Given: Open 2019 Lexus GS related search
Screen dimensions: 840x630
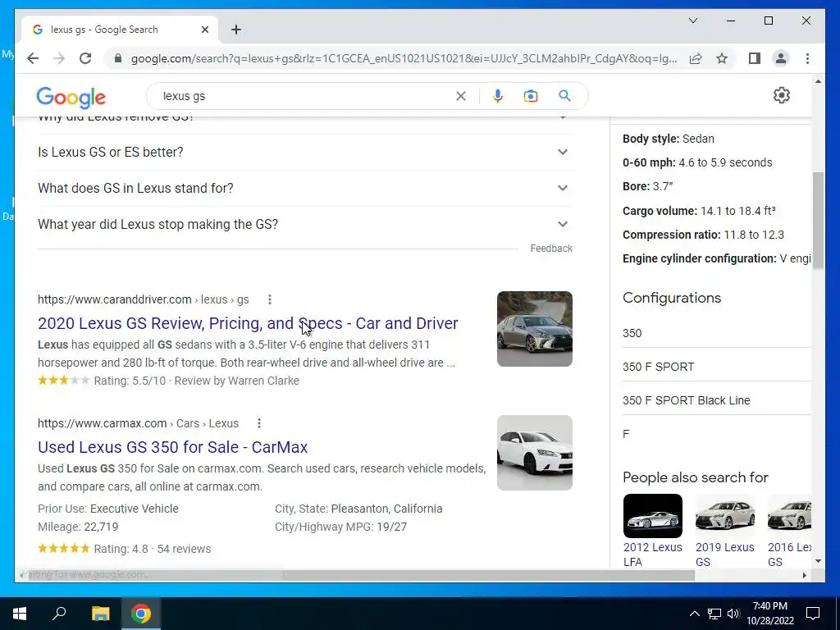Looking at the screenshot, I should tap(725, 531).
